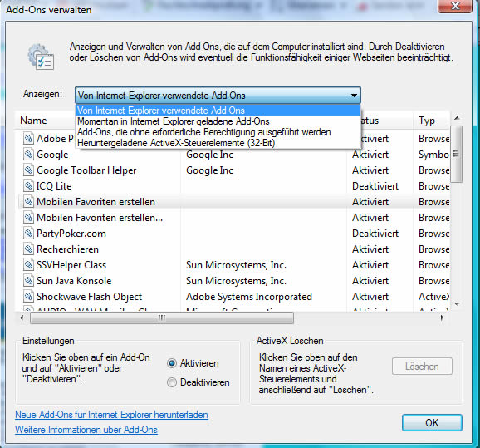This screenshot has height=448, width=480.
Task: Click the icon beside Adobe P add-on
Action: coord(28,139)
